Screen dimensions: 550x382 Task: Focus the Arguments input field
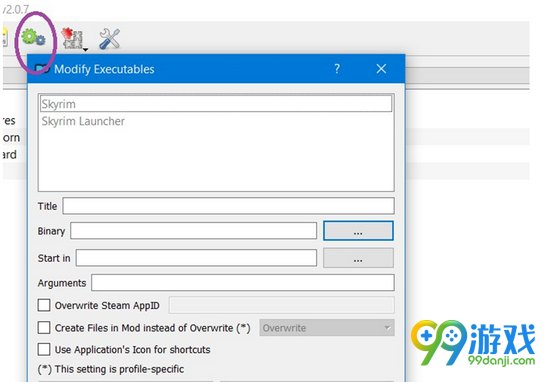pos(243,283)
